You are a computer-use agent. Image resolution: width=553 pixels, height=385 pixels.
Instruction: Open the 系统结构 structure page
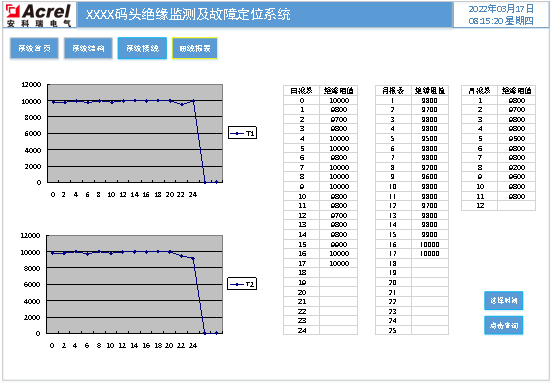coord(88,48)
